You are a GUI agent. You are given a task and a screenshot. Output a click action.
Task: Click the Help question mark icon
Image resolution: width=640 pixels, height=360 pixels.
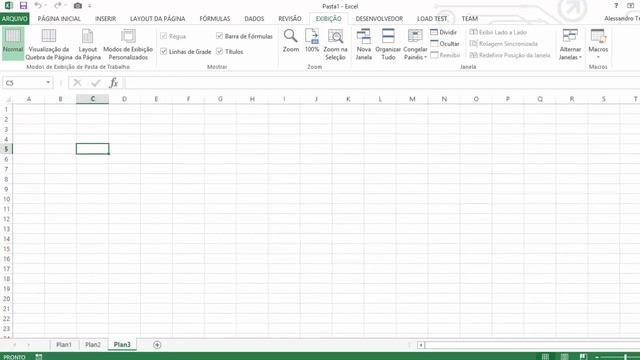point(616,6)
